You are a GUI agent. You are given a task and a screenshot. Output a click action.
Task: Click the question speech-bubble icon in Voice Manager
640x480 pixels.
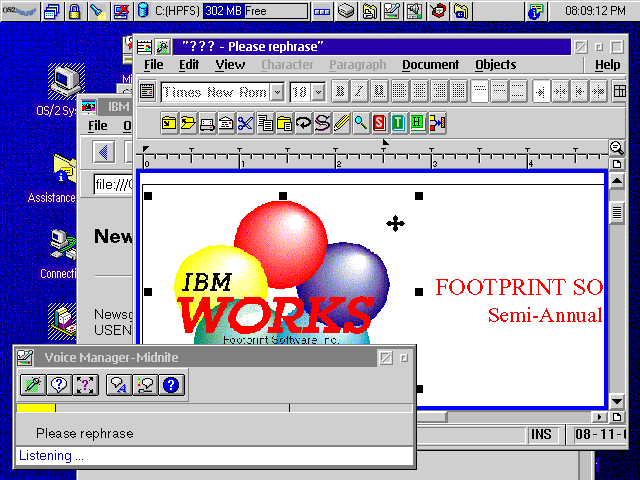tap(59, 384)
